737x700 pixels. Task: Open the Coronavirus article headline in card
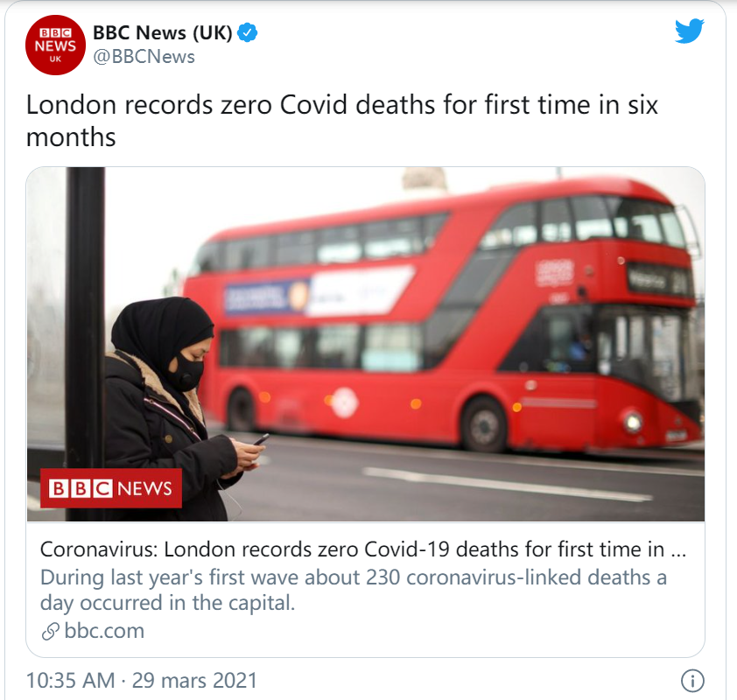[363, 549]
